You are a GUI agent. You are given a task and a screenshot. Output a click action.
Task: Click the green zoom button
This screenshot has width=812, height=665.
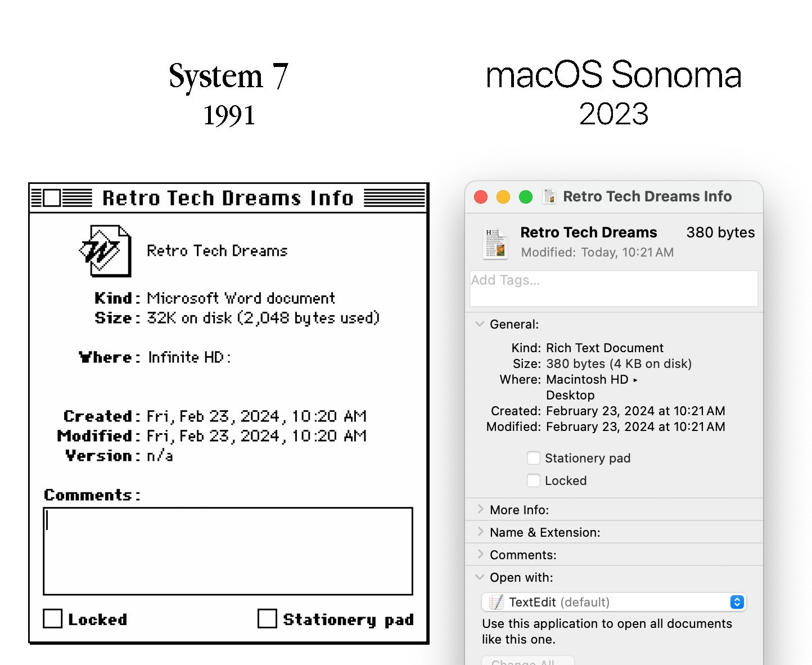[526, 197]
